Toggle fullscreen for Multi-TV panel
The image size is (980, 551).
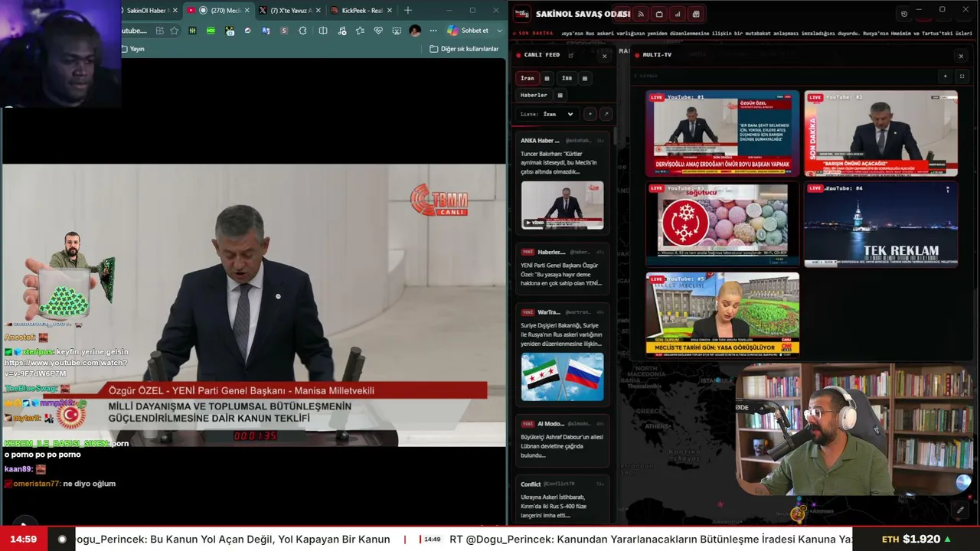(962, 77)
